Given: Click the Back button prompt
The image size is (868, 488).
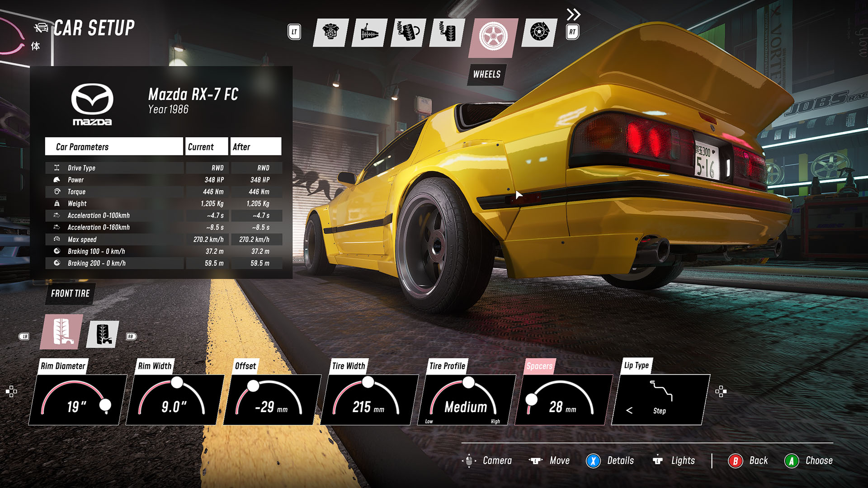Looking at the screenshot, I should [x=749, y=460].
